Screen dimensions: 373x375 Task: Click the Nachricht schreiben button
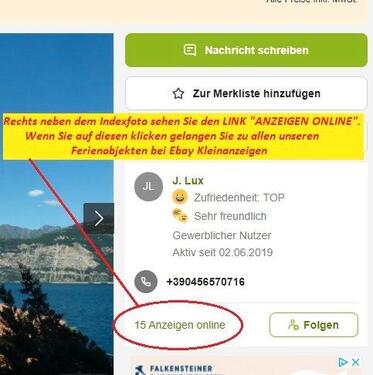pyautogui.click(x=246, y=50)
